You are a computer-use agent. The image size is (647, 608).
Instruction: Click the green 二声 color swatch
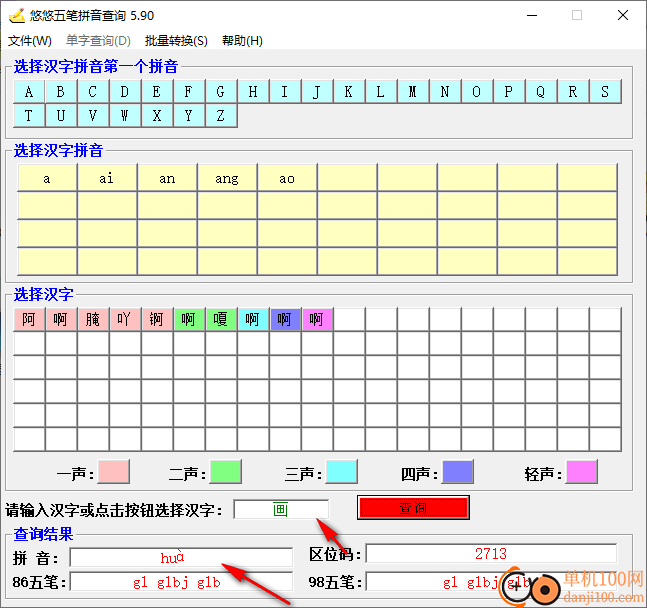[x=226, y=472]
